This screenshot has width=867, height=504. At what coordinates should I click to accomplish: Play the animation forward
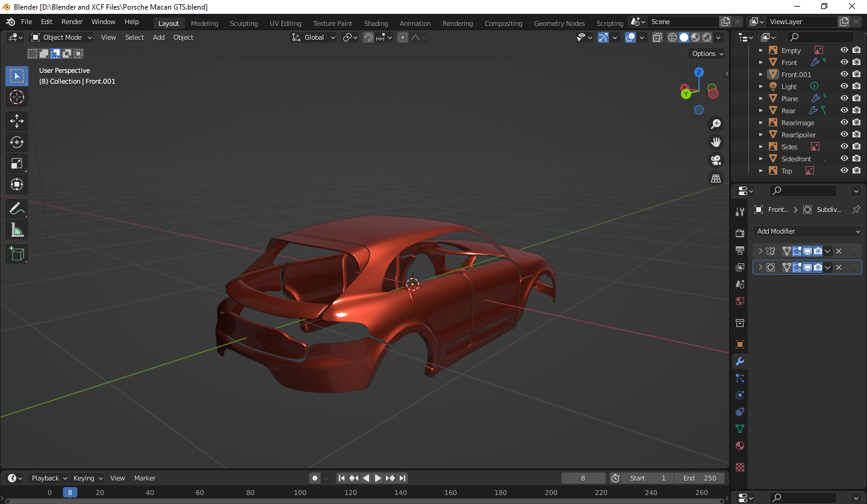coord(378,478)
